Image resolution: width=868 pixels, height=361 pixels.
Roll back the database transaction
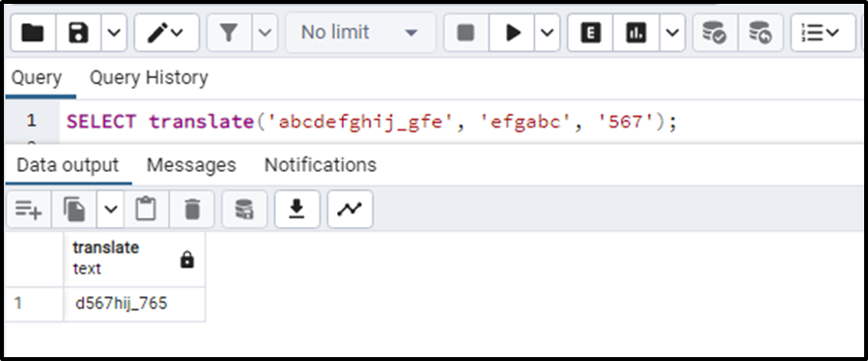761,33
